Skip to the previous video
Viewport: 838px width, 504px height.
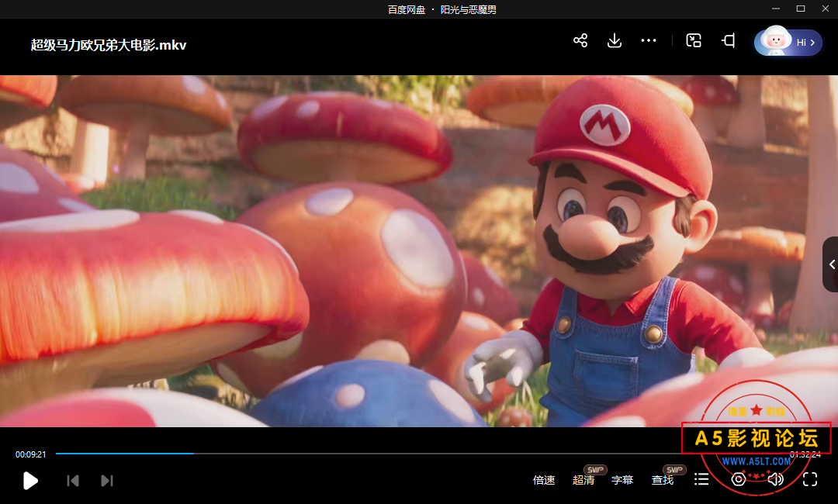point(73,481)
